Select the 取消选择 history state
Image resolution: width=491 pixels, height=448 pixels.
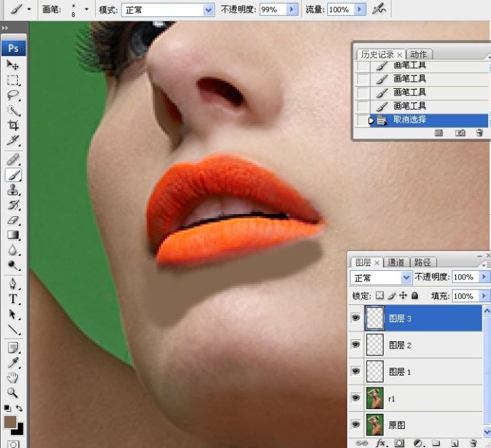coord(428,120)
